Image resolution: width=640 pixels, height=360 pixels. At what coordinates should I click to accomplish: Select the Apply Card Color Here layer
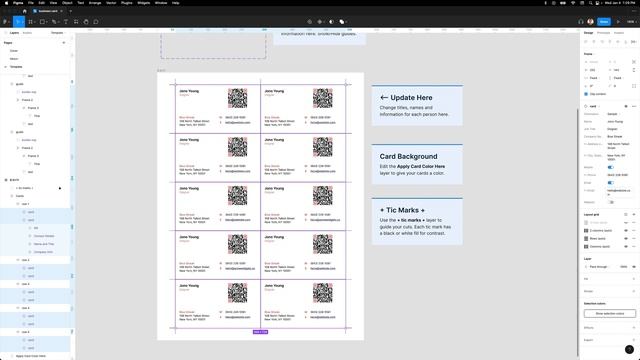[31, 356]
